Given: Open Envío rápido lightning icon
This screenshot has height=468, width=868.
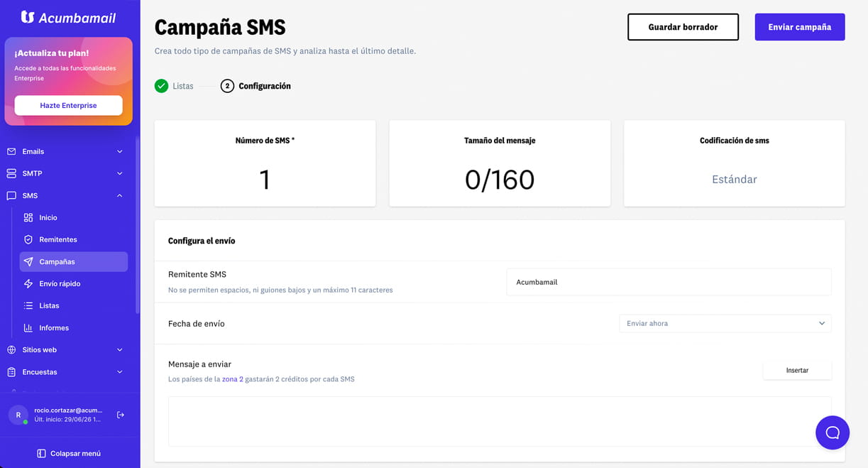Looking at the screenshot, I should pyautogui.click(x=28, y=283).
